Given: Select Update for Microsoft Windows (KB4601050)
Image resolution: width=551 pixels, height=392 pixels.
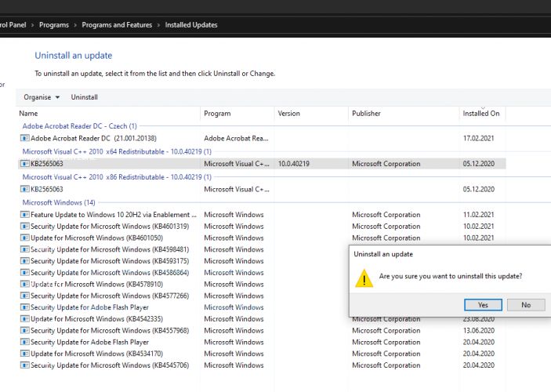Looking at the screenshot, I should (x=262, y=238).
